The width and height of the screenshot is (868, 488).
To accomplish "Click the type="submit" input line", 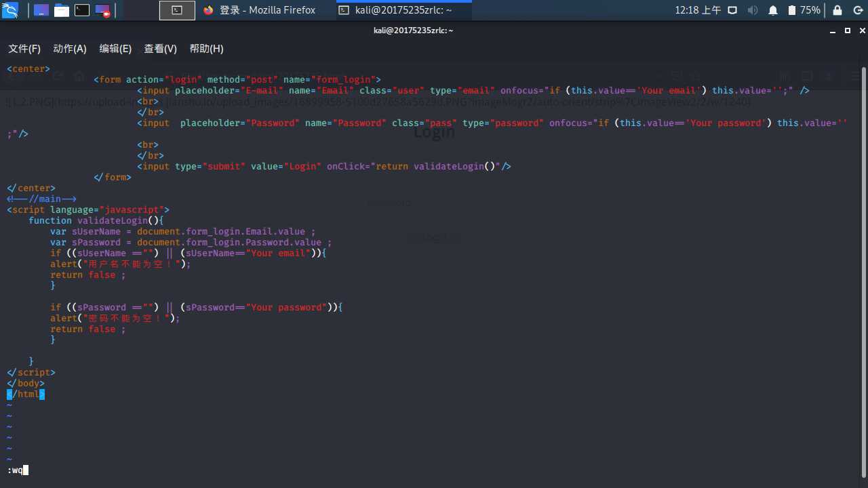I will pos(324,166).
